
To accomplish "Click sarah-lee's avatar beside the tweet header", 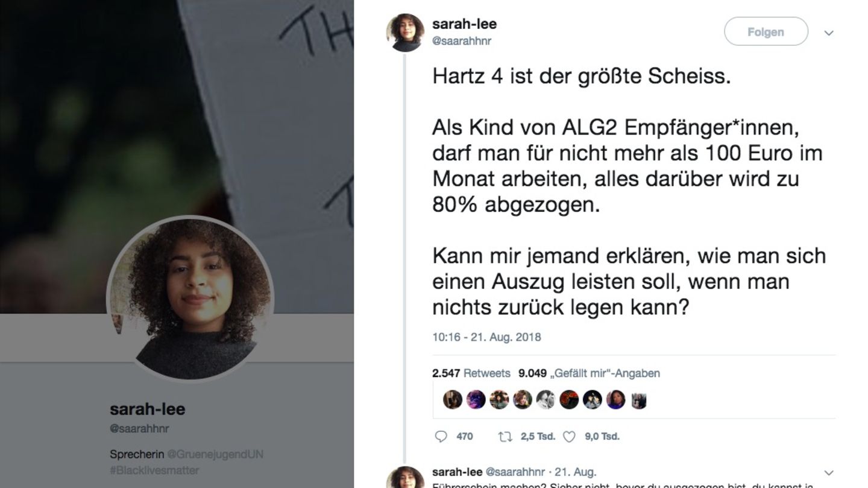I will (x=406, y=32).
